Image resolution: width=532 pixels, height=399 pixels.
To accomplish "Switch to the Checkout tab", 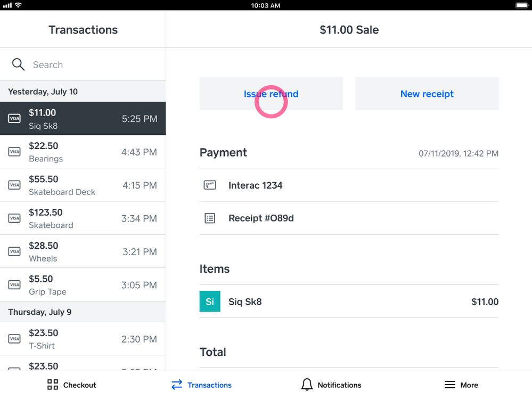I will pyautogui.click(x=72, y=385).
